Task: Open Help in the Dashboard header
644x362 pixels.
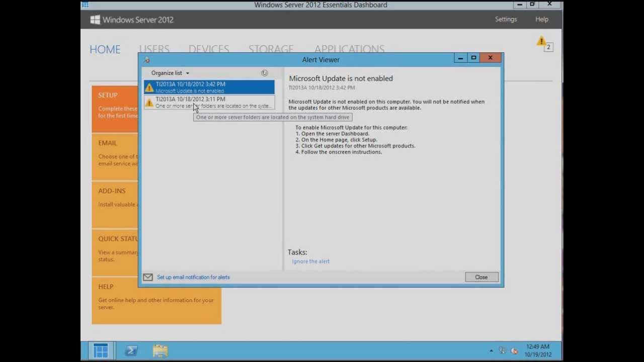Action: 542,19
